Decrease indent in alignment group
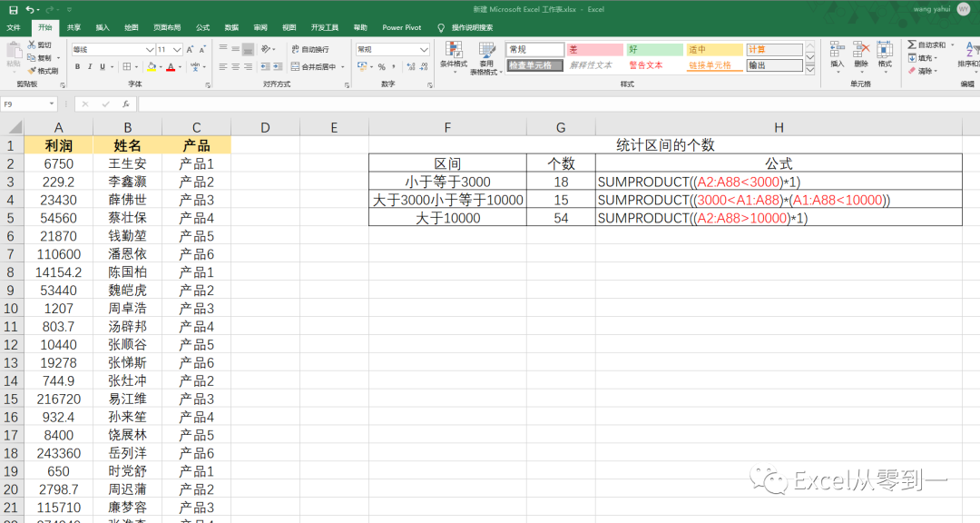 click(266, 66)
